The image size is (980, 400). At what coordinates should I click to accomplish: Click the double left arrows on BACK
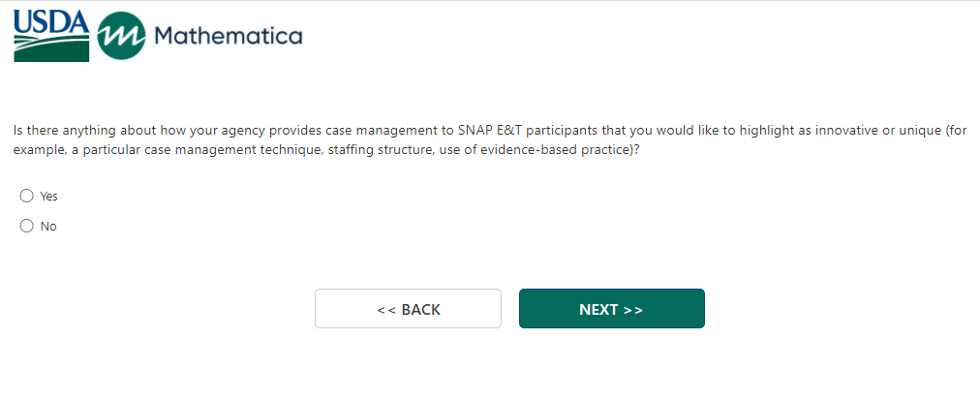point(386,310)
